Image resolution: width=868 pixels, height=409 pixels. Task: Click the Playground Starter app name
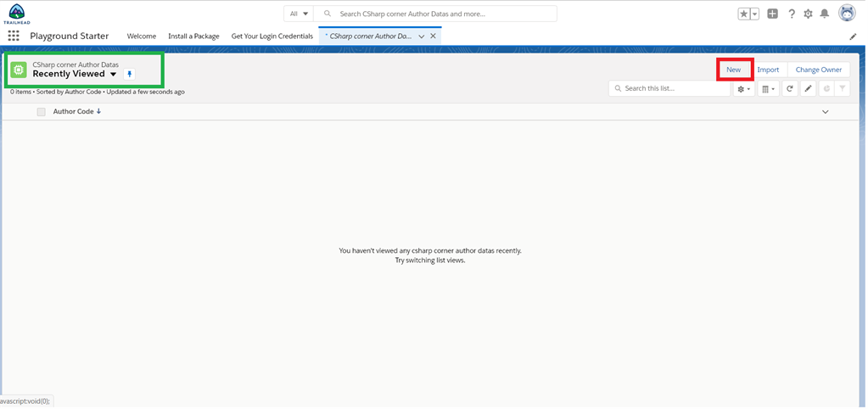point(70,36)
